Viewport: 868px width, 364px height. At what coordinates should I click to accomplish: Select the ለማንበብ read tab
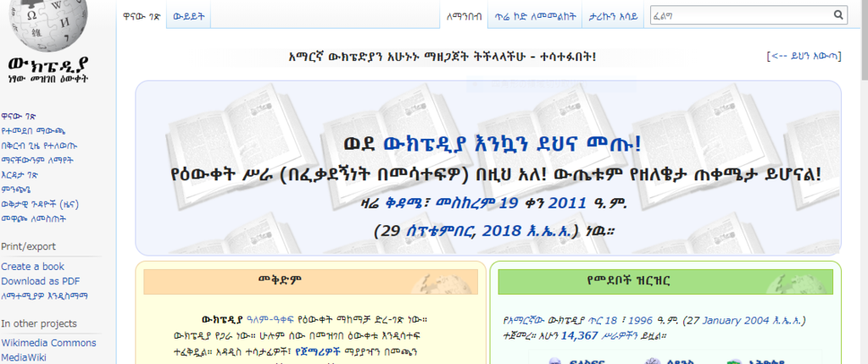coord(464,17)
